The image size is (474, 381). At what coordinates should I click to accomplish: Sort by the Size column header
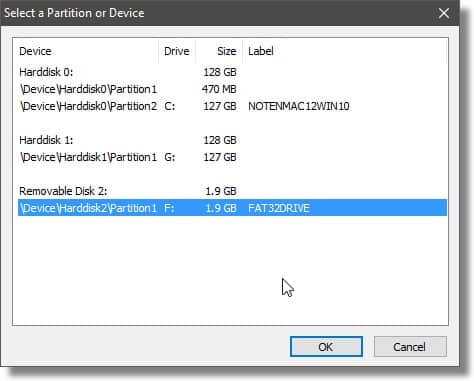[x=219, y=51]
